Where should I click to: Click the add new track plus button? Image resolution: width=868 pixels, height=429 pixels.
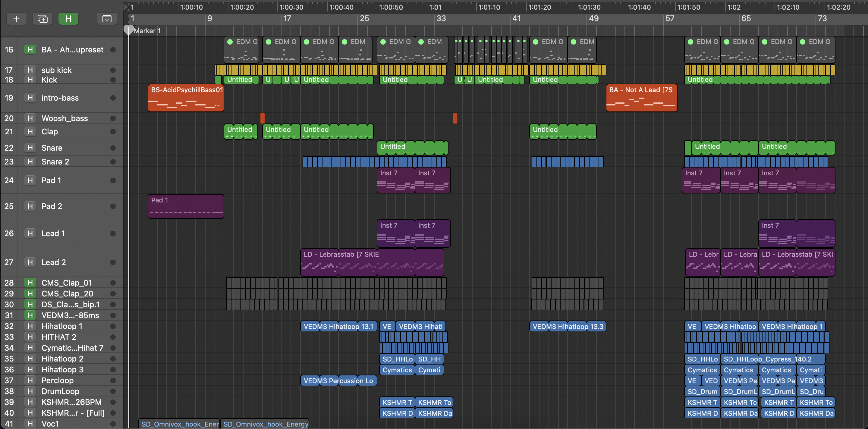tap(16, 19)
